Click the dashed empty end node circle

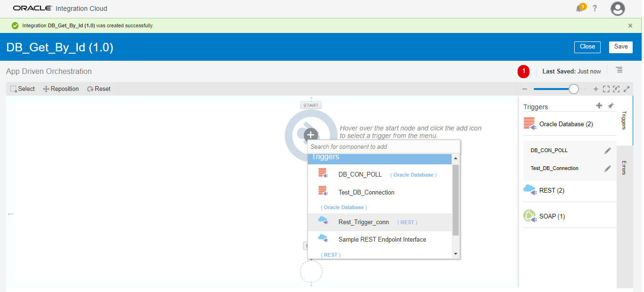coord(311,272)
